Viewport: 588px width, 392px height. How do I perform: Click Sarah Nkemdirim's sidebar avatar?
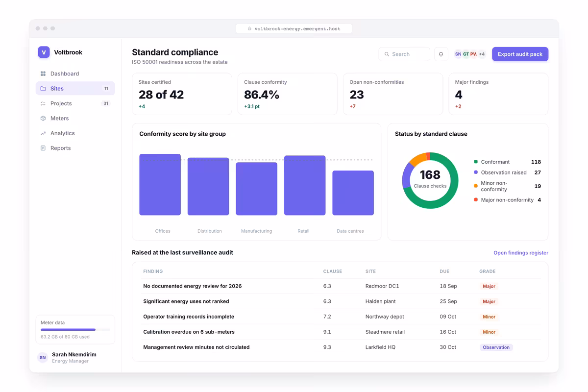coord(43,358)
